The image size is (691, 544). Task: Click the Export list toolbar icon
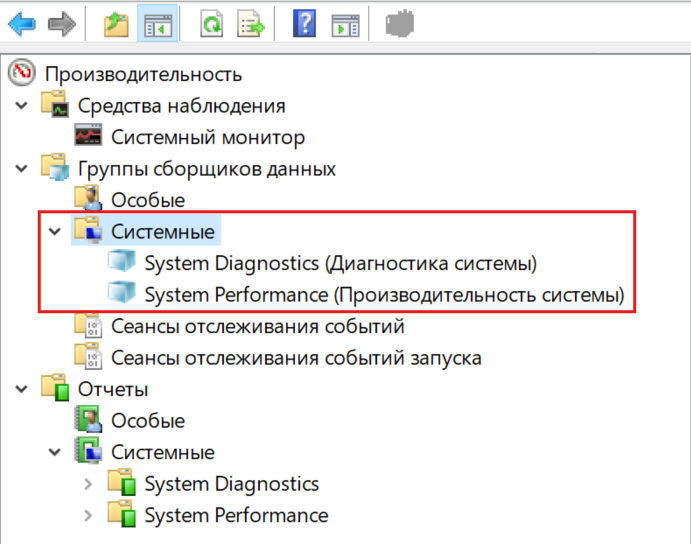click(250, 24)
